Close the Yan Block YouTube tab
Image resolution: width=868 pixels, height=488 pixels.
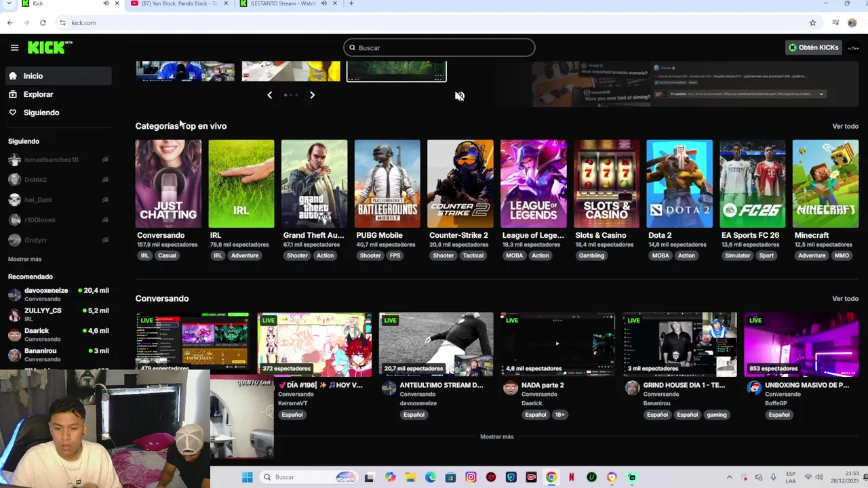(x=226, y=3)
